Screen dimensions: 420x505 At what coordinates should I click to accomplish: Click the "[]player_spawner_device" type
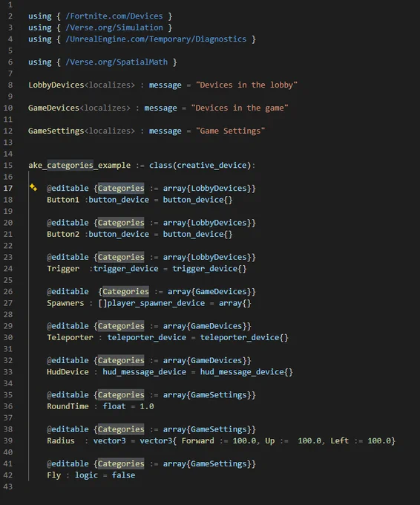pyautogui.click(x=151, y=303)
